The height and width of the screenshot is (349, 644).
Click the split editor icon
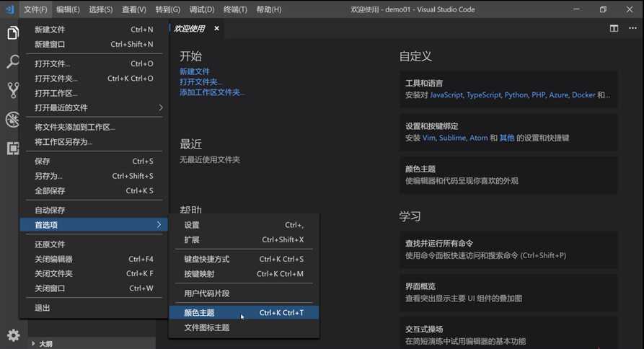[x=614, y=28]
